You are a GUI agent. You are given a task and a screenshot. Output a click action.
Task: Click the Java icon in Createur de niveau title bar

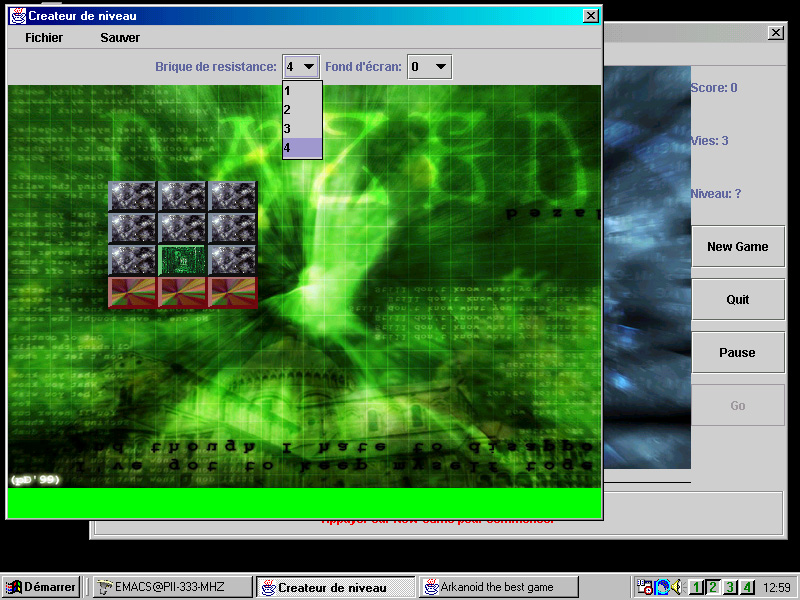pos(18,16)
